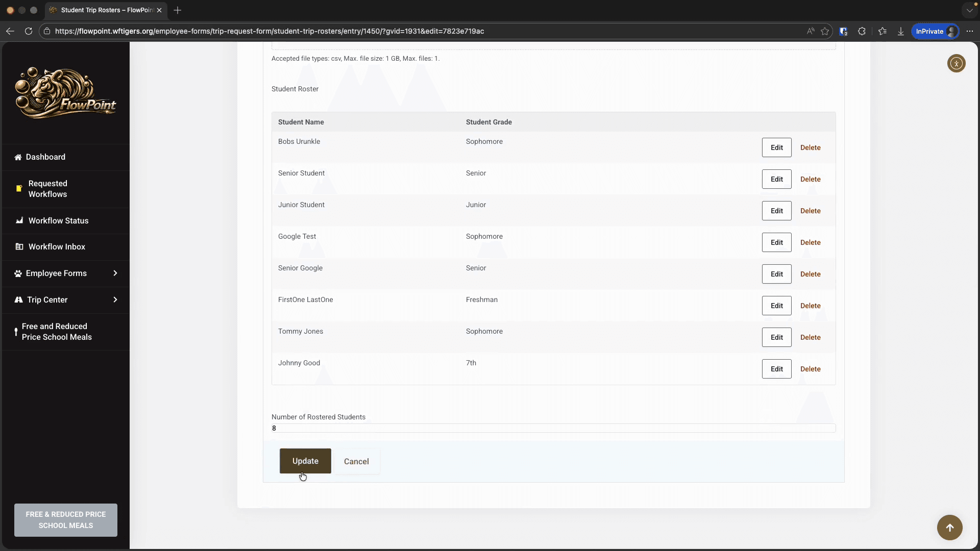Edit the Senior Google row
Image resolution: width=980 pixels, height=551 pixels.
(776, 274)
